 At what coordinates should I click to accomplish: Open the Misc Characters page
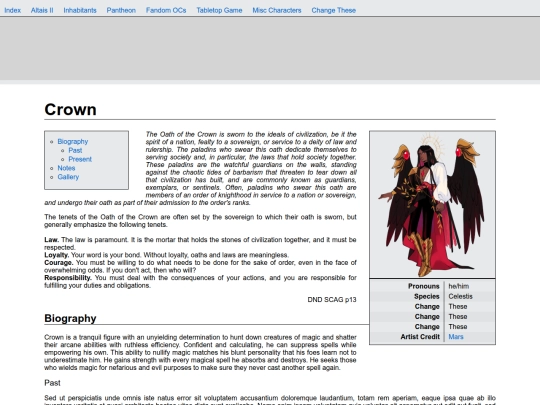coord(277,10)
